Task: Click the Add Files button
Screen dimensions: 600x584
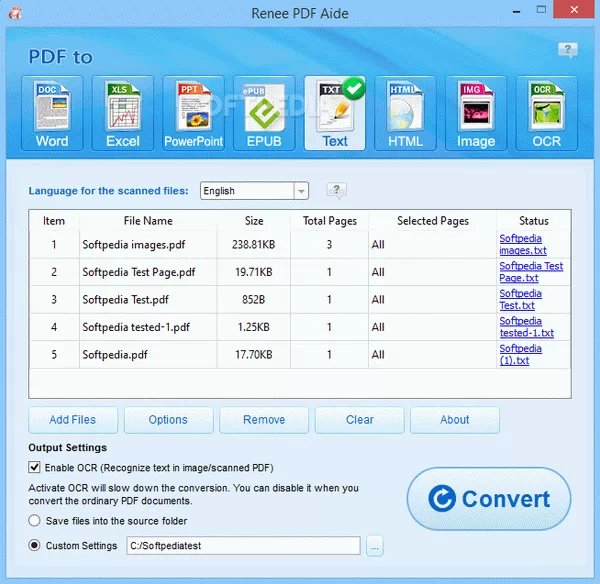Action: click(73, 420)
